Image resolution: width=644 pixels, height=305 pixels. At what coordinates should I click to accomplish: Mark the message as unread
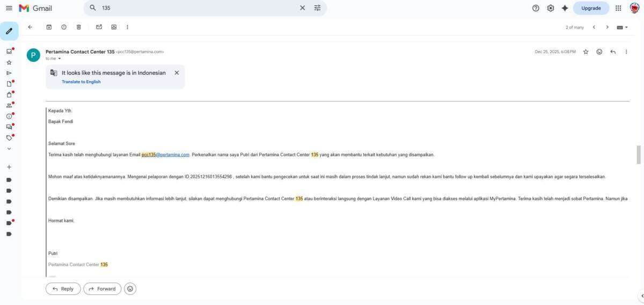point(99,27)
